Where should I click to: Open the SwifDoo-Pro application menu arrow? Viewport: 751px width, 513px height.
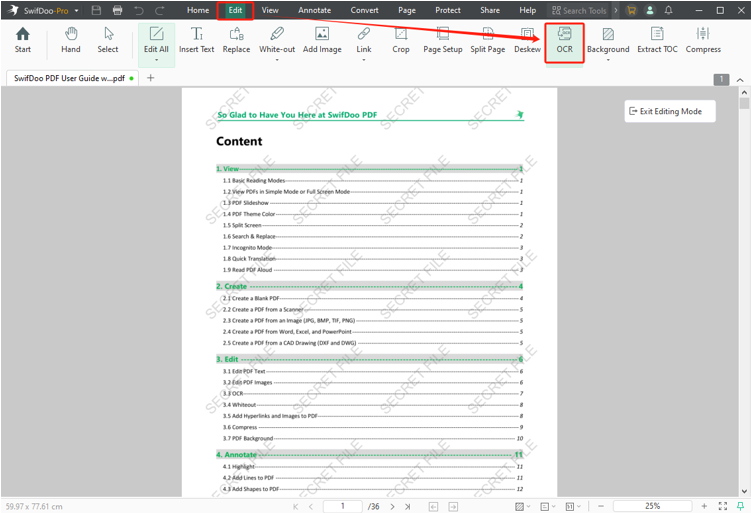(x=76, y=11)
